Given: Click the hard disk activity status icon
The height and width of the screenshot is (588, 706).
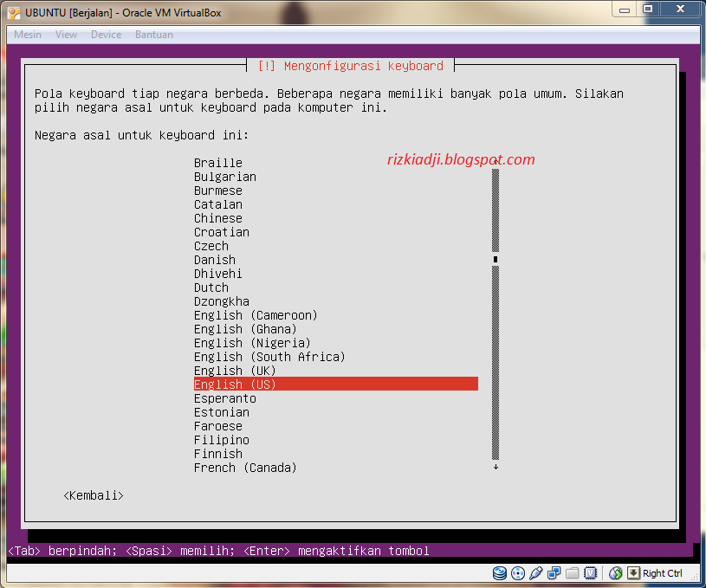Looking at the screenshot, I should 499,573.
